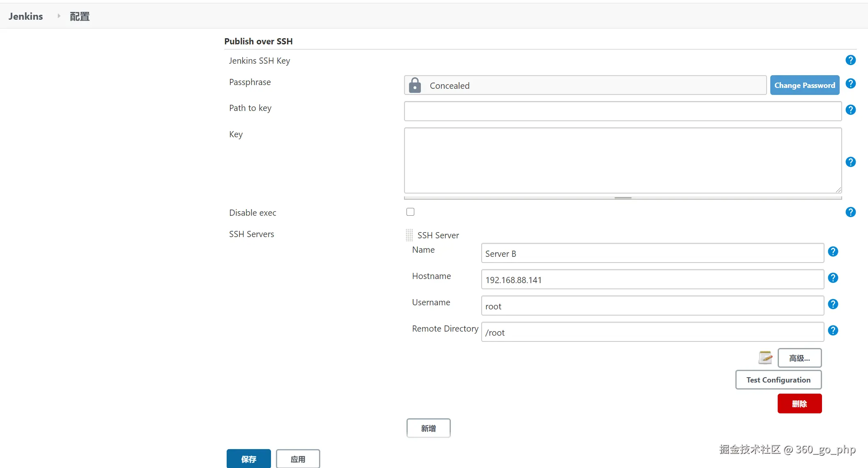Open the 配置 breadcrumb item
The image size is (868, 468).
80,16
